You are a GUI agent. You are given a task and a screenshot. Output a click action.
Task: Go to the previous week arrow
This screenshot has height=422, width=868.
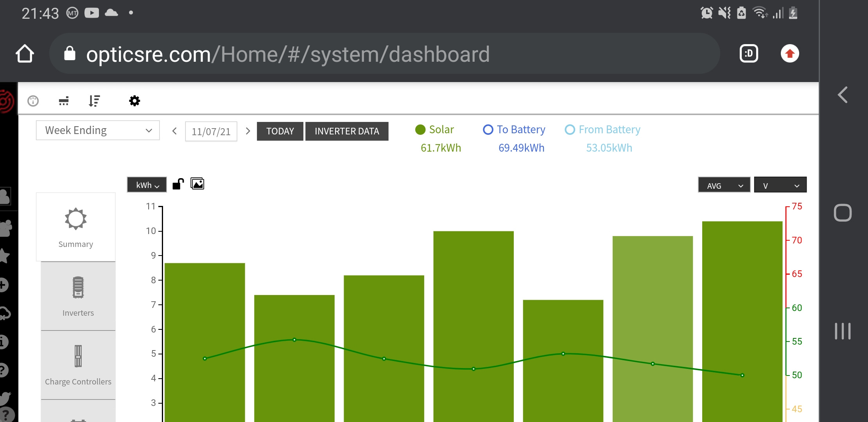pos(174,131)
